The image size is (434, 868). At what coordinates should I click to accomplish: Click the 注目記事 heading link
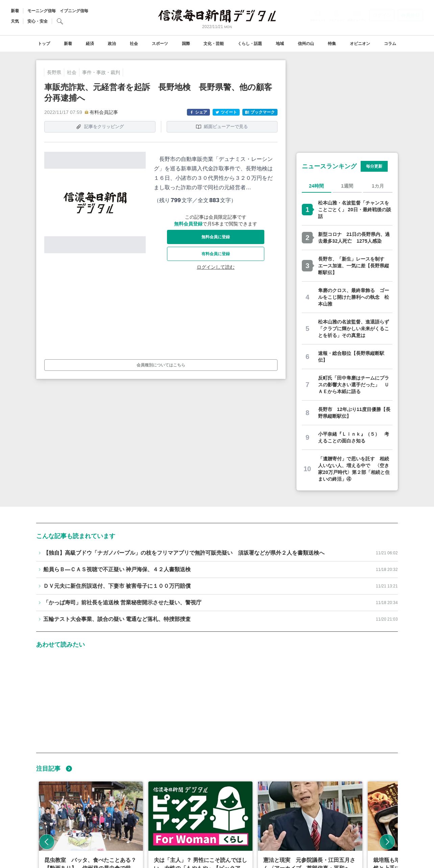point(48,769)
